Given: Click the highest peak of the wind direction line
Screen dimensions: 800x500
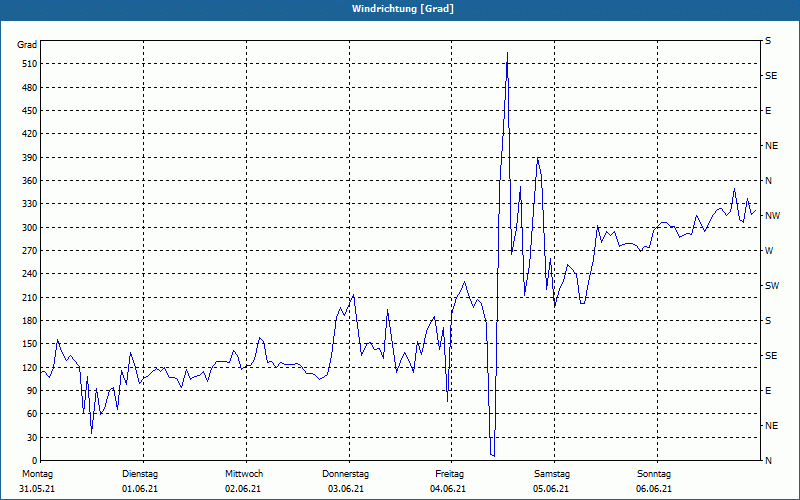Looking at the screenshot, I should pyautogui.click(x=507, y=53).
